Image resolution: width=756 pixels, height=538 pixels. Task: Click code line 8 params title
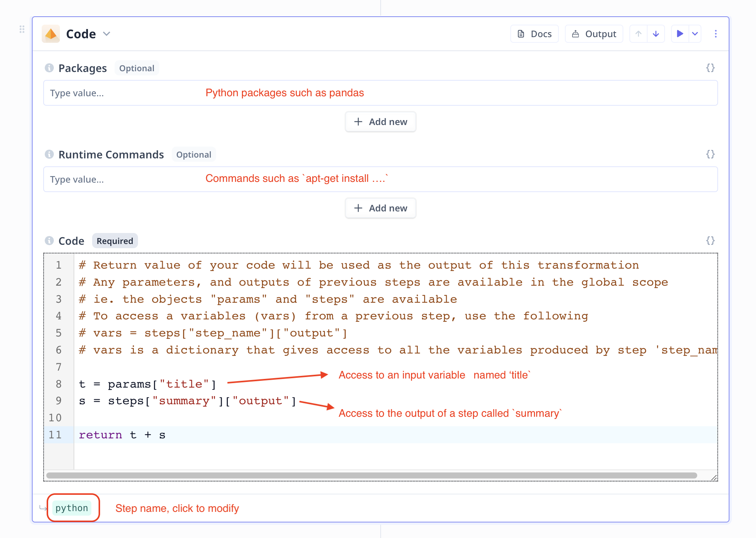pyautogui.click(x=147, y=384)
